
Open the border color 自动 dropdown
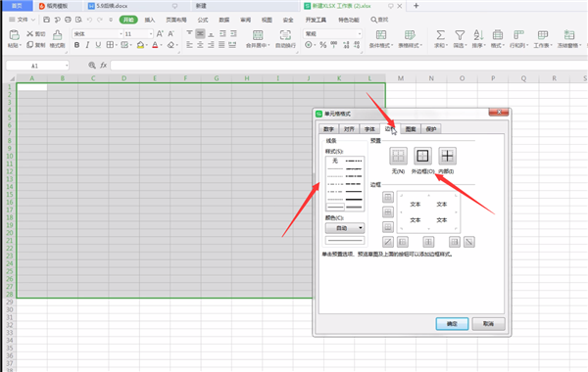click(345, 228)
